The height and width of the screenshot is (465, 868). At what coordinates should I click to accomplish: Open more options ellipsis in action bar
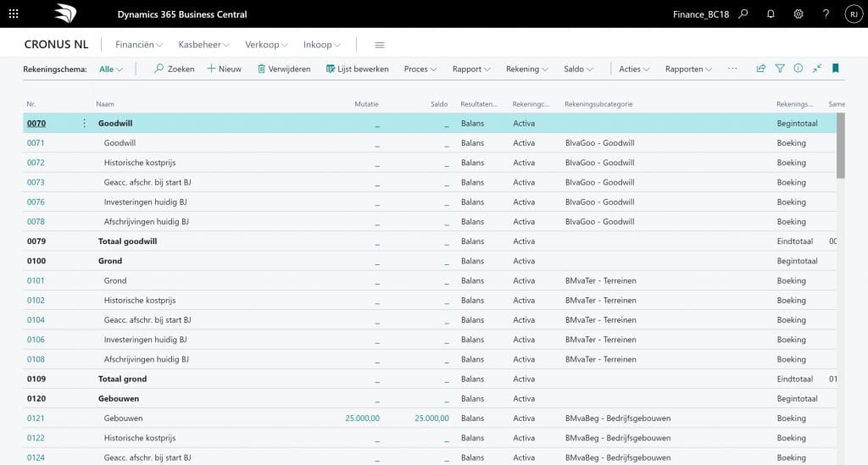(732, 69)
